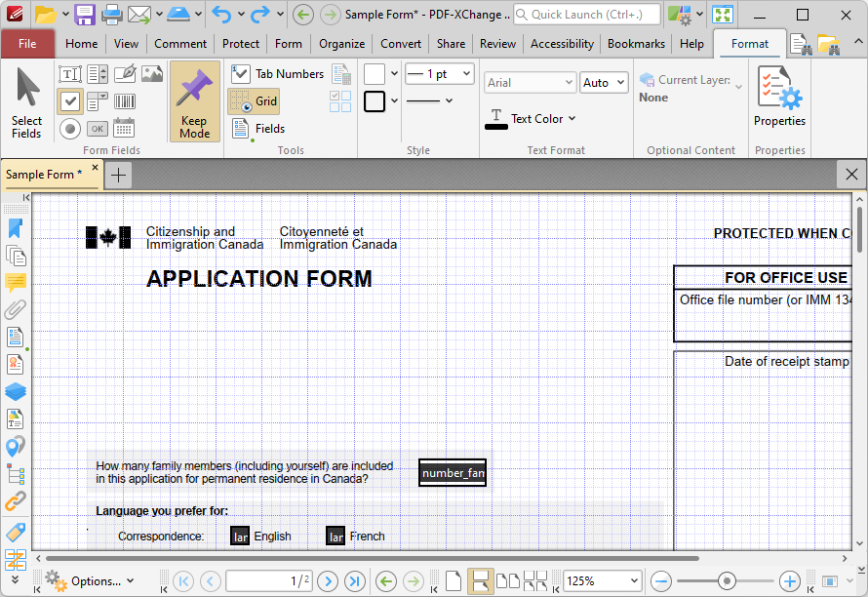Viewport: 868px width, 597px height.
Task: Check the English correspondence checkbox field
Action: click(240, 537)
